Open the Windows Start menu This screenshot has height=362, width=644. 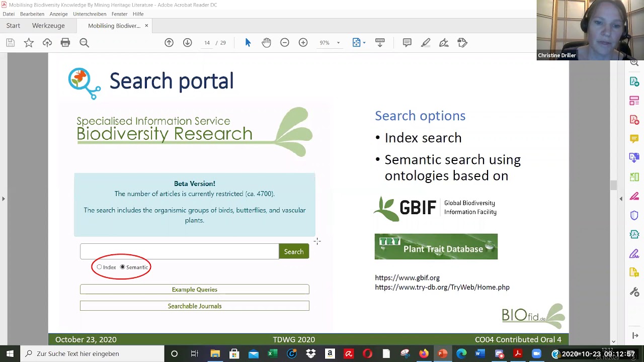tap(10, 353)
